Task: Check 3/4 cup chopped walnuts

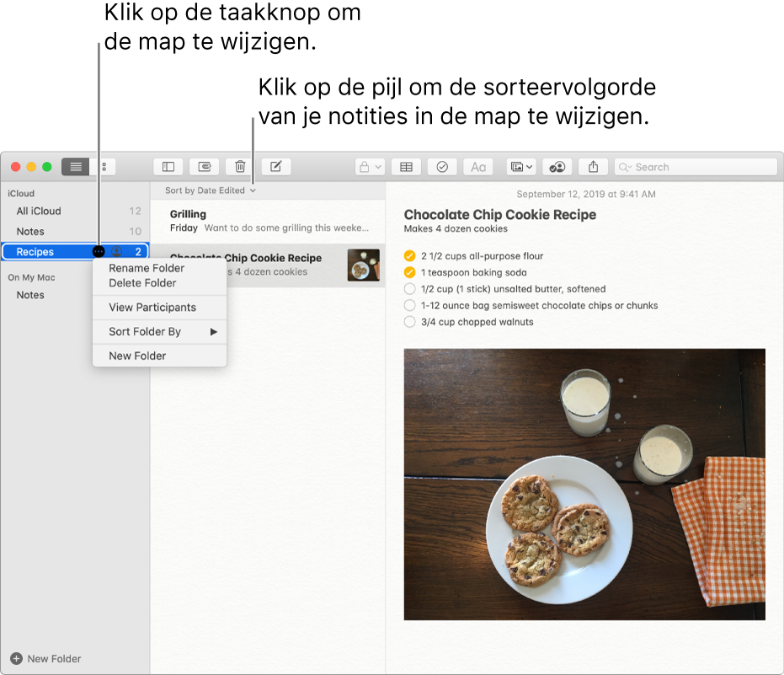Action: click(x=409, y=322)
